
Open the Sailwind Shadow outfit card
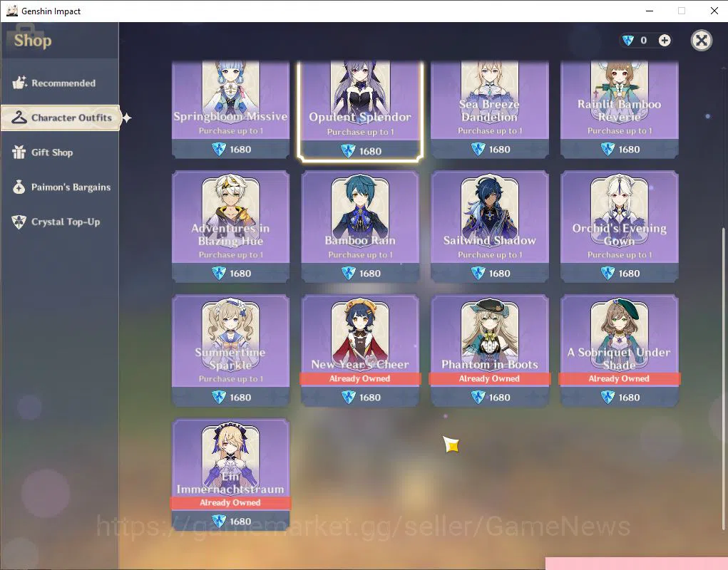point(490,227)
